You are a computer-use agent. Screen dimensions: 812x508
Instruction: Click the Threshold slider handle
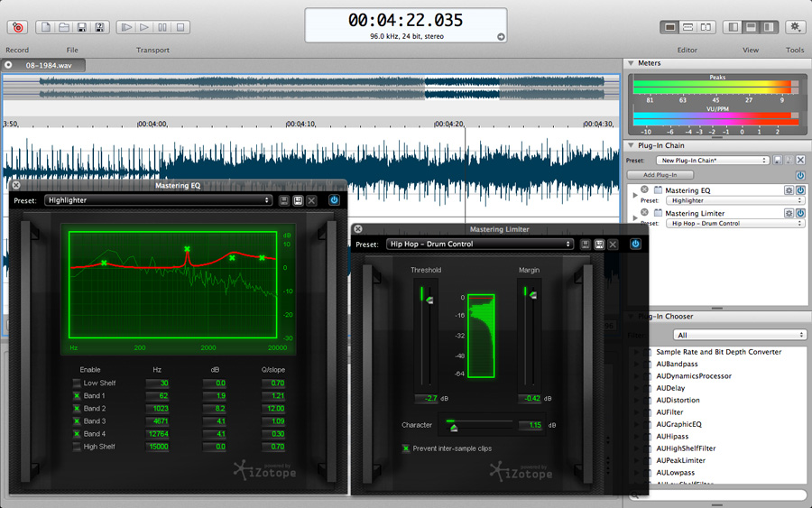(429, 300)
